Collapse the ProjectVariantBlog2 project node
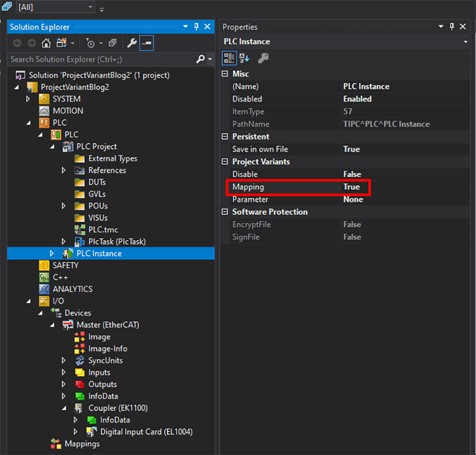Screen dimensions: 476x455 (x=17, y=87)
